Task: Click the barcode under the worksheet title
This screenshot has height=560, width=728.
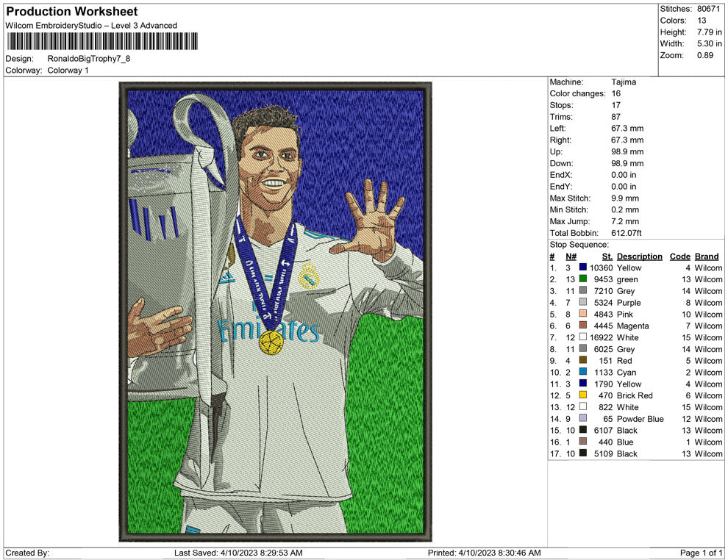Action: [101, 41]
